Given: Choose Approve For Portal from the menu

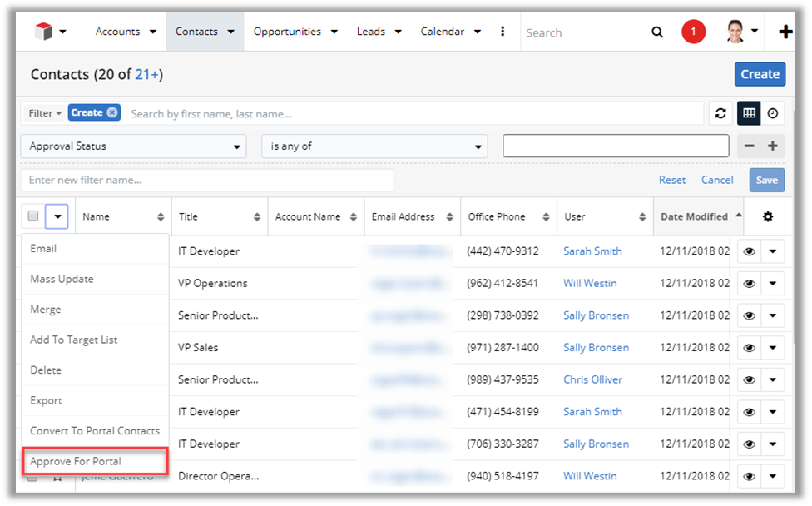Looking at the screenshot, I should pyautogui.click(x=76, y=461).
